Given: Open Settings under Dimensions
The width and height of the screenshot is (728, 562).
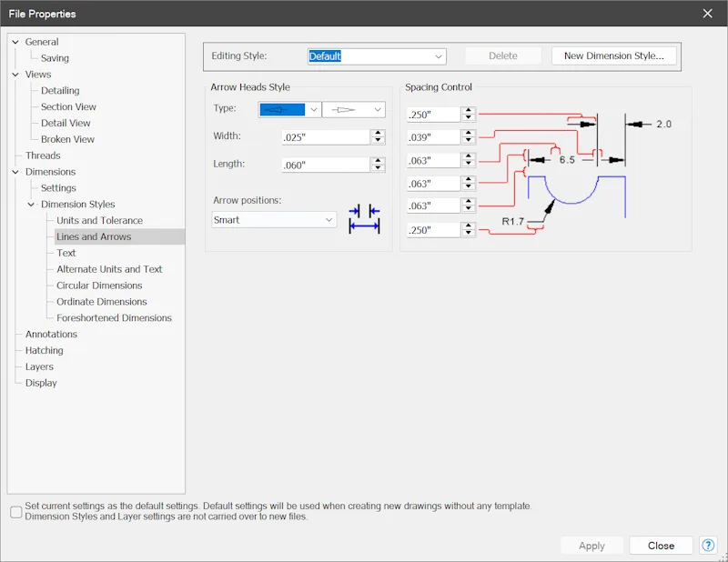Looking at the screenshot, I should [58, 188].
